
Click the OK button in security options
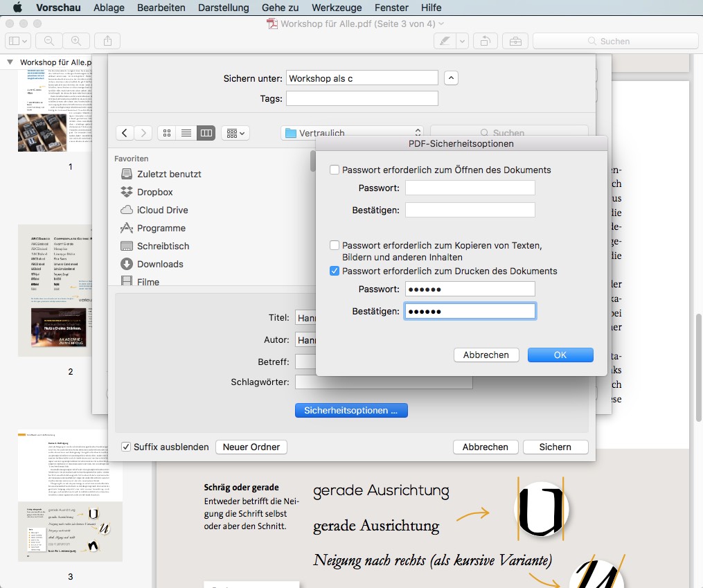pyautogui.click(x=561, y=355)
